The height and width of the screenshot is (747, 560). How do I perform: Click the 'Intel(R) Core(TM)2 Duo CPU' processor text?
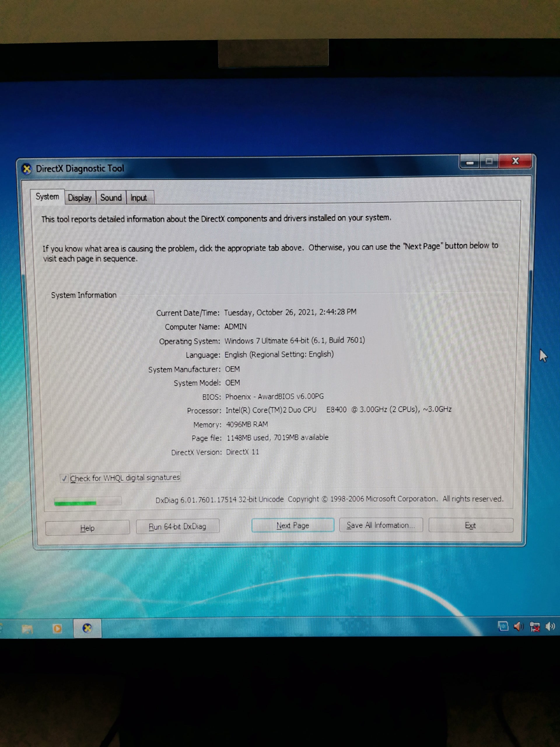271,410
